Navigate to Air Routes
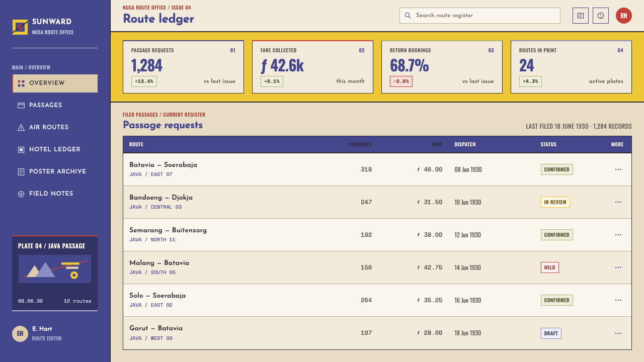Screen dimensions: 644x362 55,128
